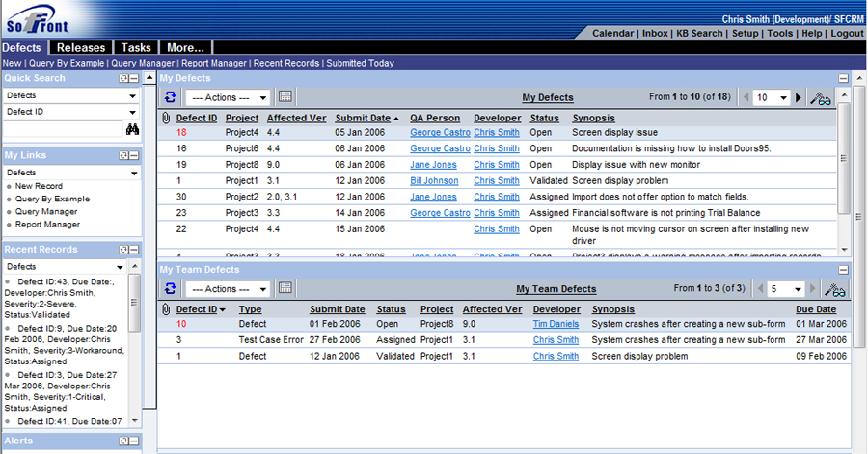The height and width of the screenshot is (454, 868).
Task: Click the Quick Search text input field
Action: click(x=63, y=129)
